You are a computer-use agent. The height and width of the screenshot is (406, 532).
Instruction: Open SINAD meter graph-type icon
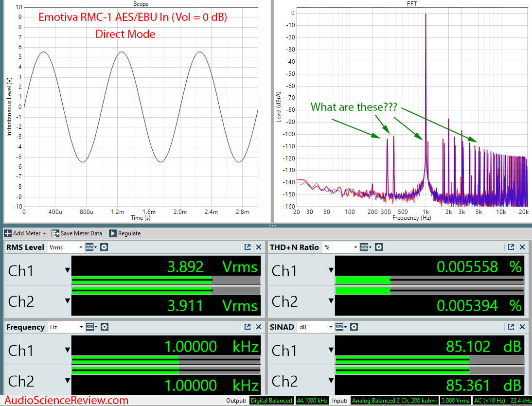click(340, 327)
